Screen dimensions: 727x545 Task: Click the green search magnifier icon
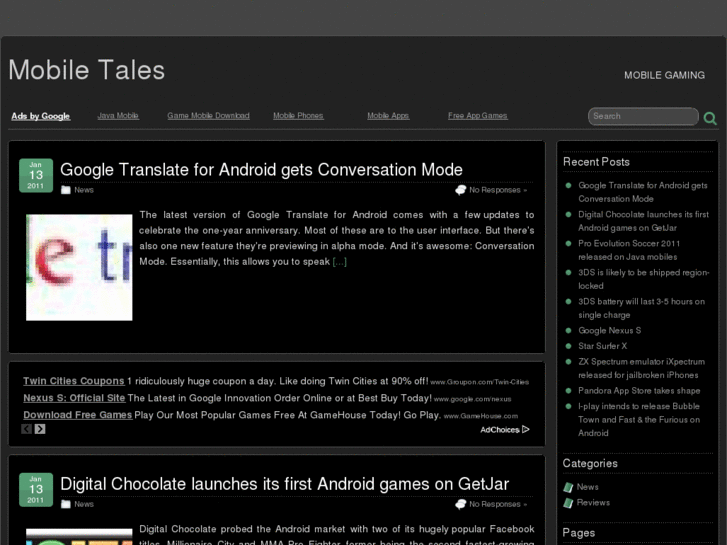pos(710,118)
